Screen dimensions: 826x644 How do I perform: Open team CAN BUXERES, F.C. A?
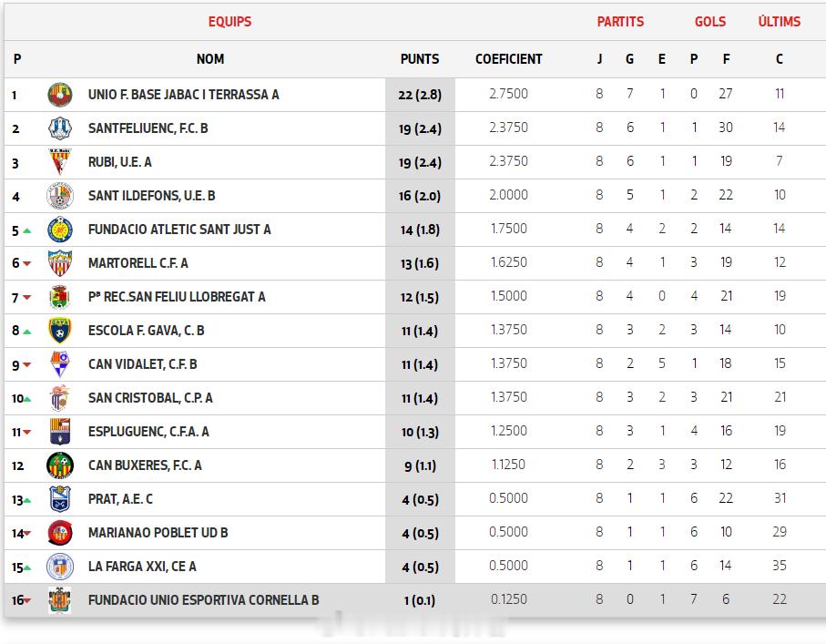[x=145, y=465]
